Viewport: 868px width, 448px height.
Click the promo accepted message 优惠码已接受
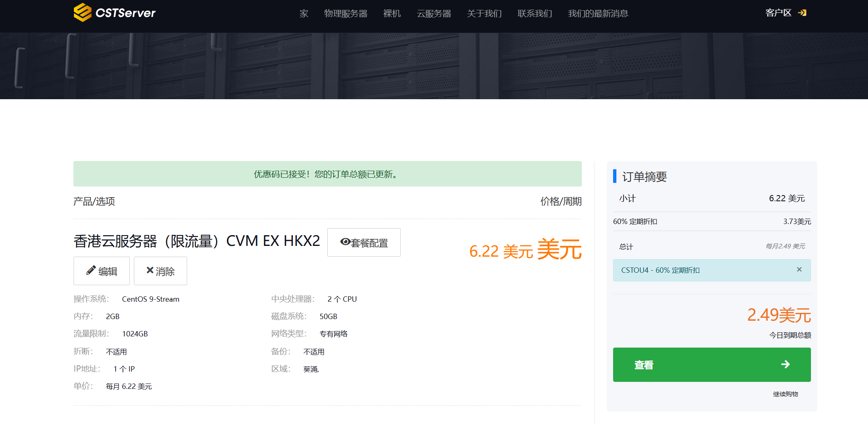click(328, 174)
